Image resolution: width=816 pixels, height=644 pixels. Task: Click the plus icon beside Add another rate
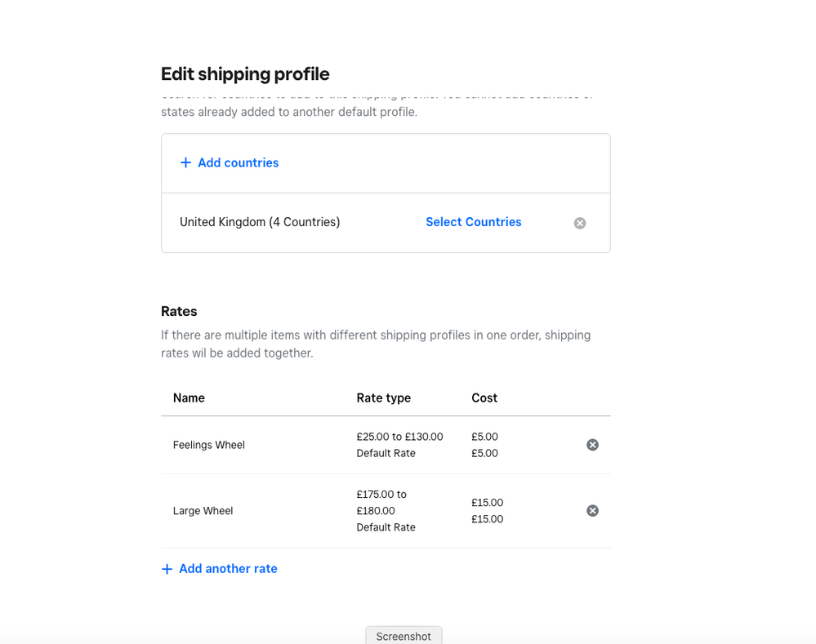(x=167, y=569)
